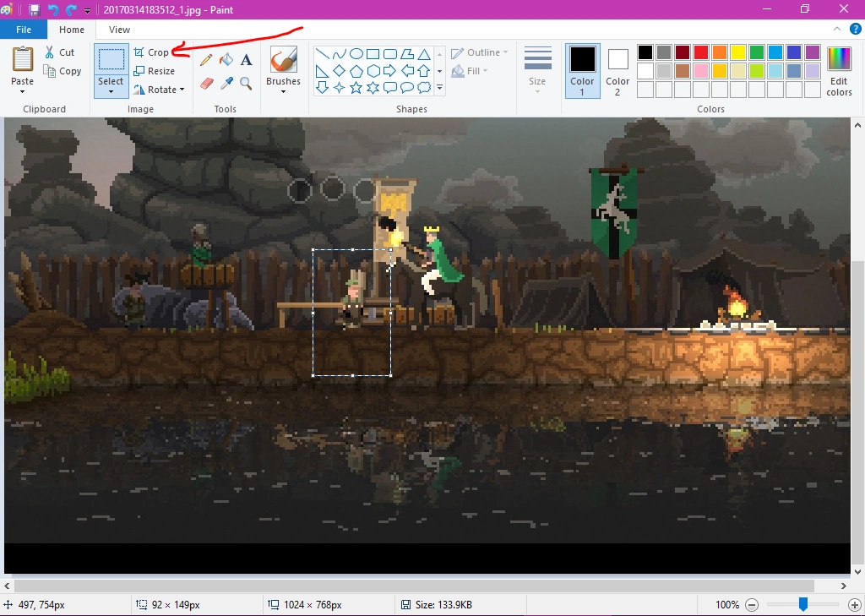
Task: Click the Copy button
Action: pyautogui.click(x=63, y=71)
